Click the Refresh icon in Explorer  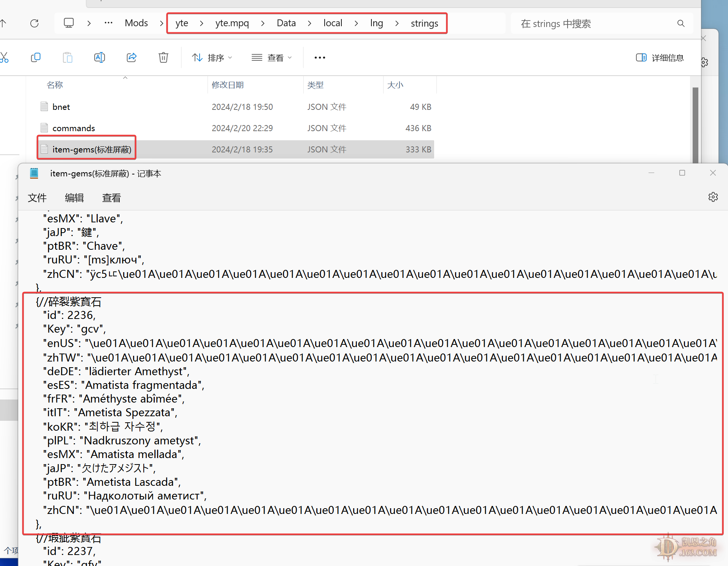coord(35,24)
